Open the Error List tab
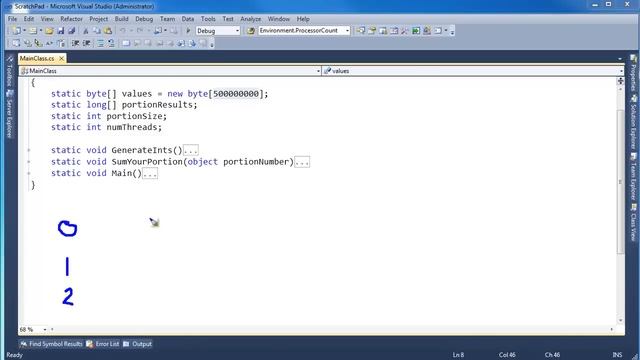 pyautogui.click(x=103, y=344)
